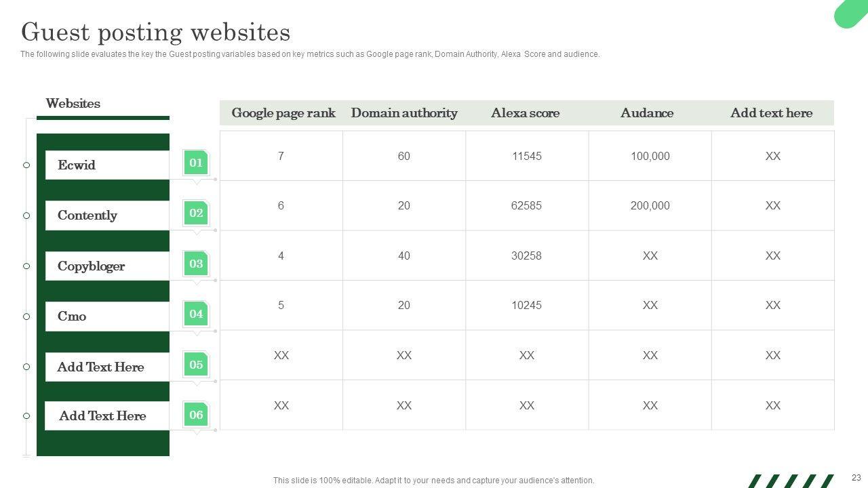
Task: Click the circle marker left of Copybloger
Action: 26,266
